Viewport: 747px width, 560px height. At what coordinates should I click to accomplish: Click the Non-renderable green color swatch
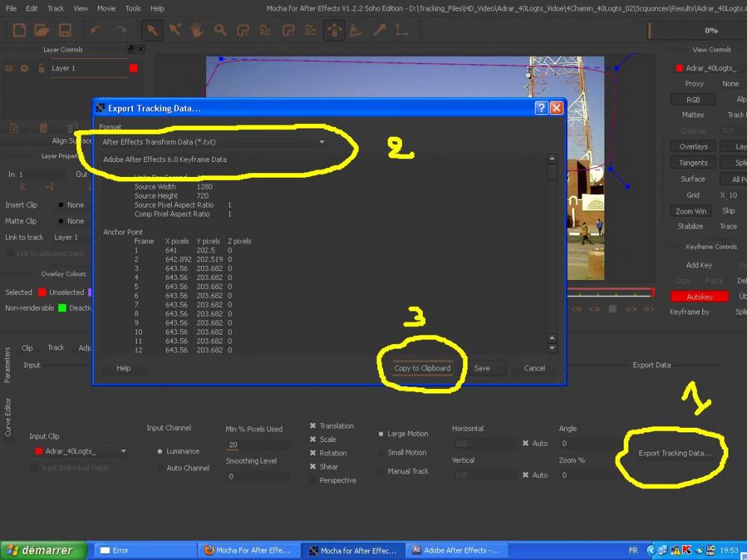tap(62, 308)
